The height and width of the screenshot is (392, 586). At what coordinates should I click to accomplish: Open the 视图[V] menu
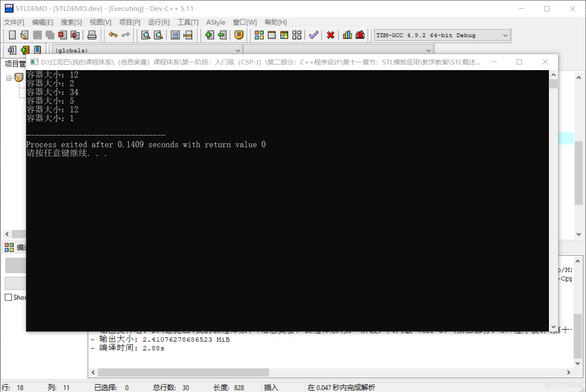(x=100, y=22)
